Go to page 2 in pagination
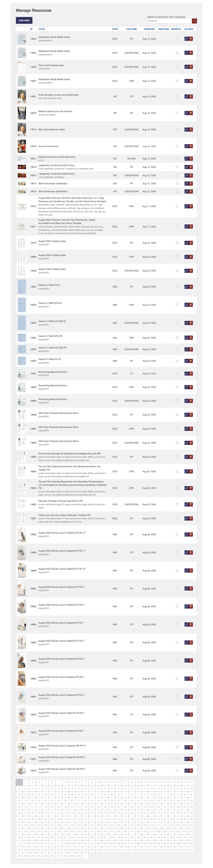 click(26, 782)
